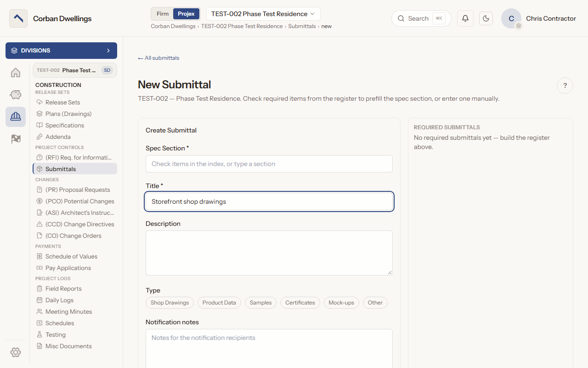588x368 pixels.
Task: Click the help question mark button
Action: click(565, 86)
